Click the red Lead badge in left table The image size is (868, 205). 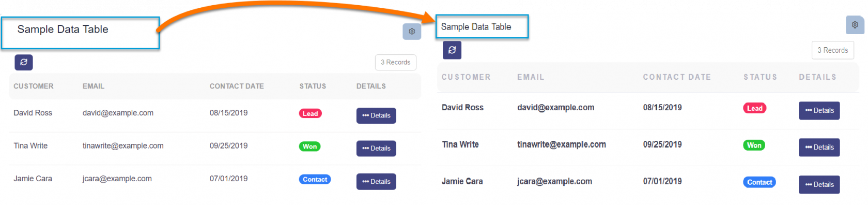pos(311,113)
